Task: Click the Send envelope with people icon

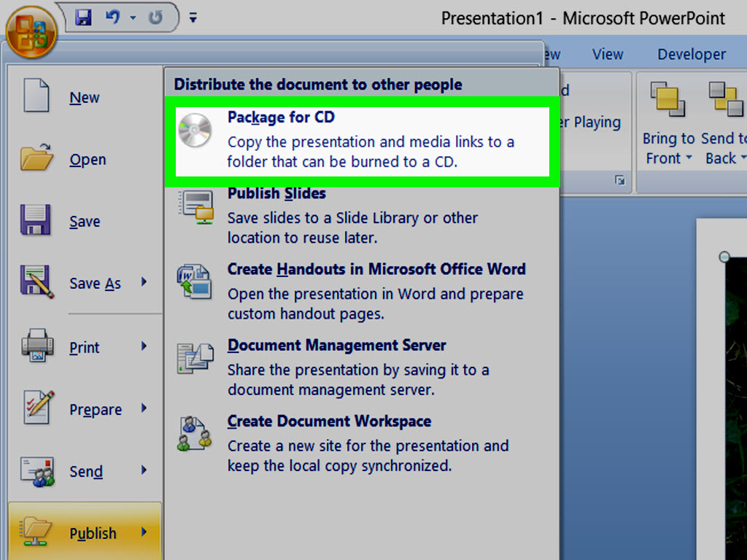Action: (37, 472)
